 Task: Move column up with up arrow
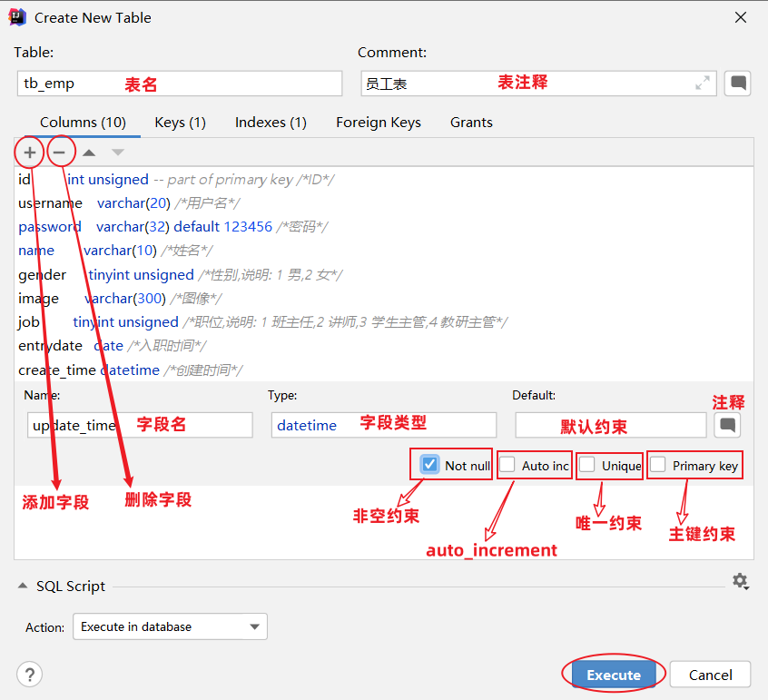(x=89, y=153)
